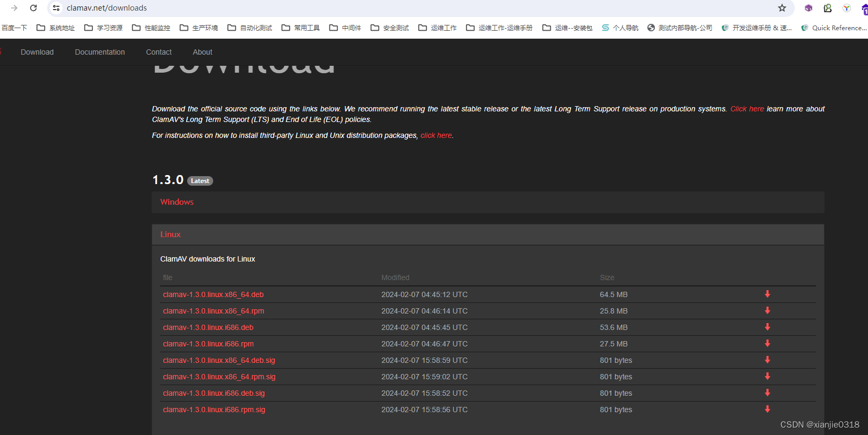Open the 系统地址 bookmark folder
This screenshot has width=868, height=435.
[56, 28]
